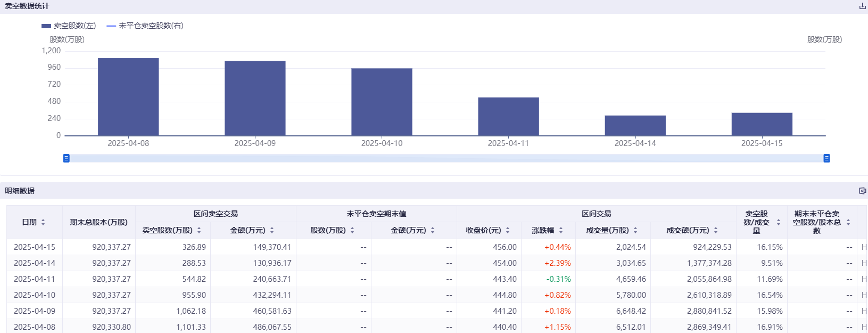Viewport: 868px width, 333px height.
Task: Click the export icon beside 明细数据
Action: 862,191
